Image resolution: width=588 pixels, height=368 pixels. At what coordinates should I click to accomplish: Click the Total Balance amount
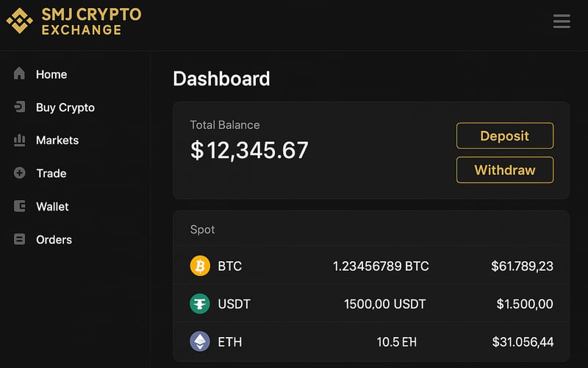249,150
